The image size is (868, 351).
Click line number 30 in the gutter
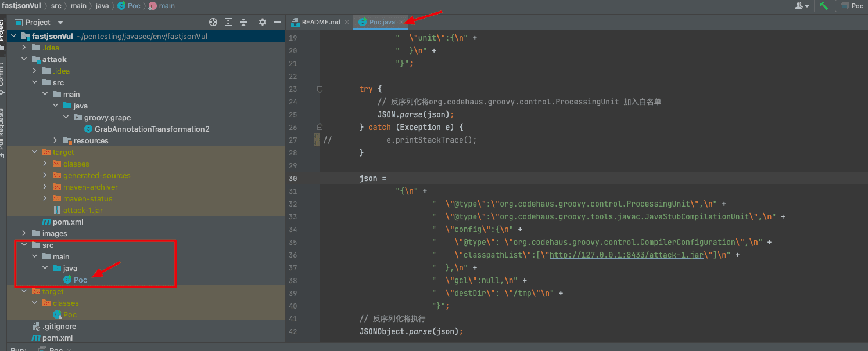point(293,178)
